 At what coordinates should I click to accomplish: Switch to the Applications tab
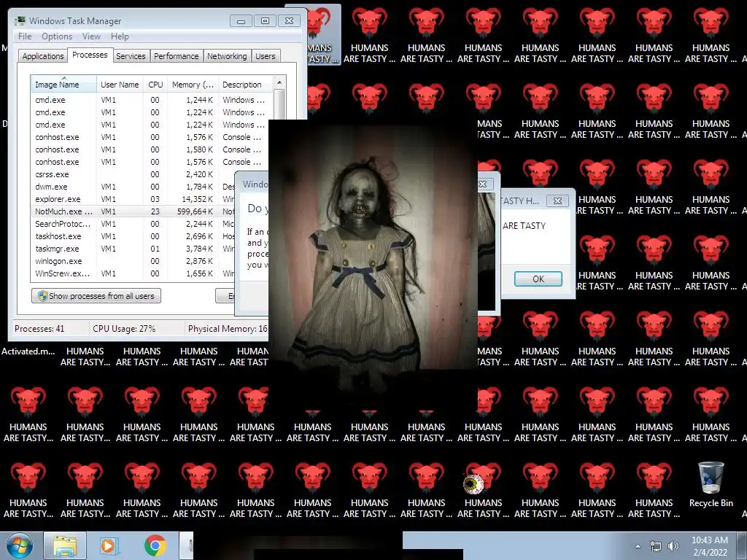43,56
